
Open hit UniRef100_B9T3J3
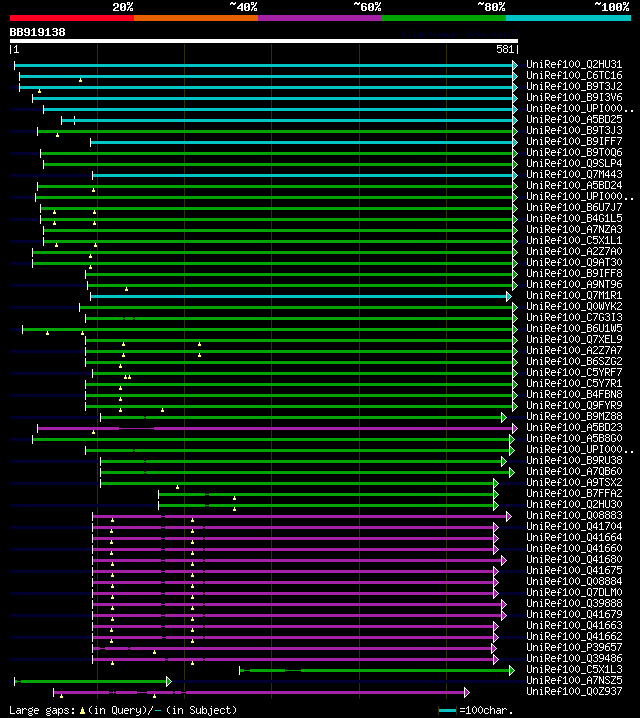pos(574,131)
